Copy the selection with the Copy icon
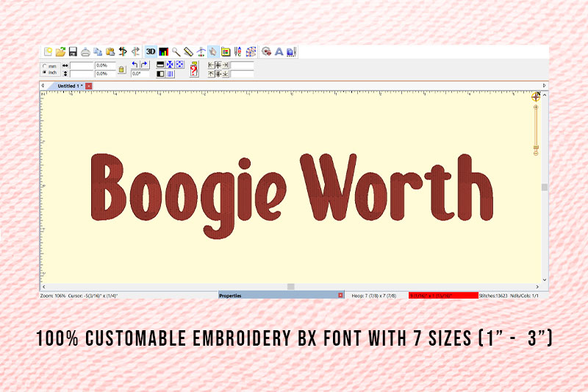588x392 pixels. click(98, 51)
